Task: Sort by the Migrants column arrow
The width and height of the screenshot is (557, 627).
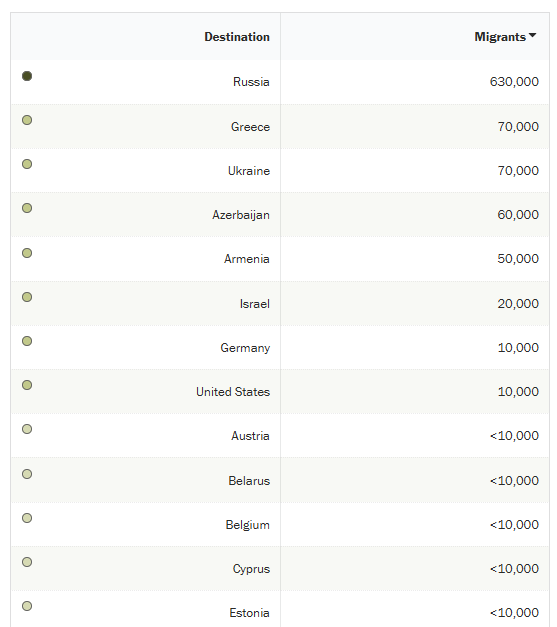Action: point(532,35)
